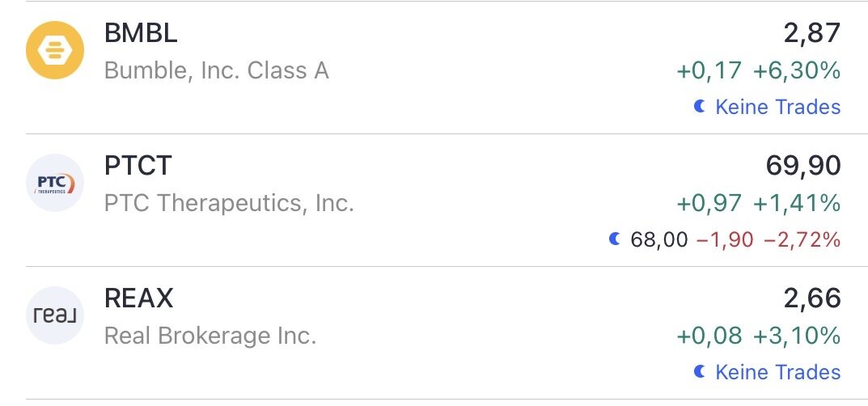Tap REAX price 2,66
The width and height of the screenshot is (868, 406).
812,298
